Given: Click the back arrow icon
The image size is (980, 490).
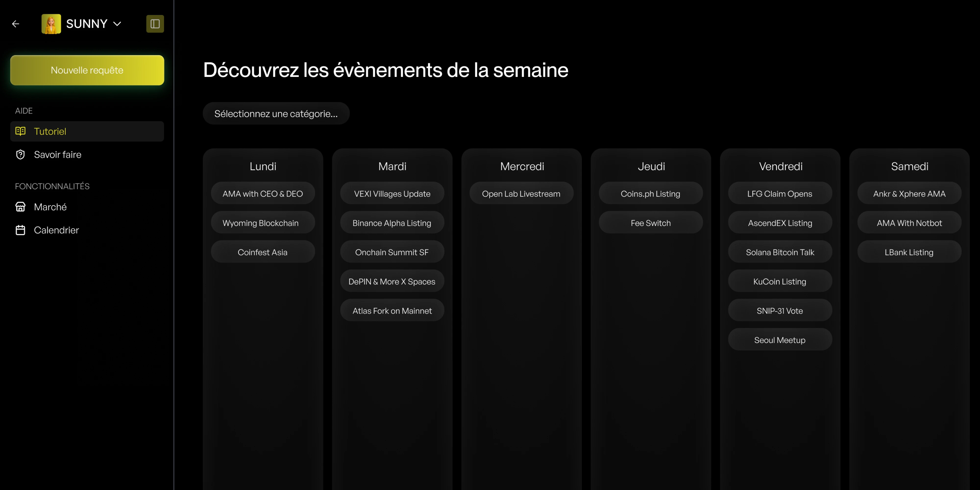Looking at the screenshot, I should click(x=16, y=24).
